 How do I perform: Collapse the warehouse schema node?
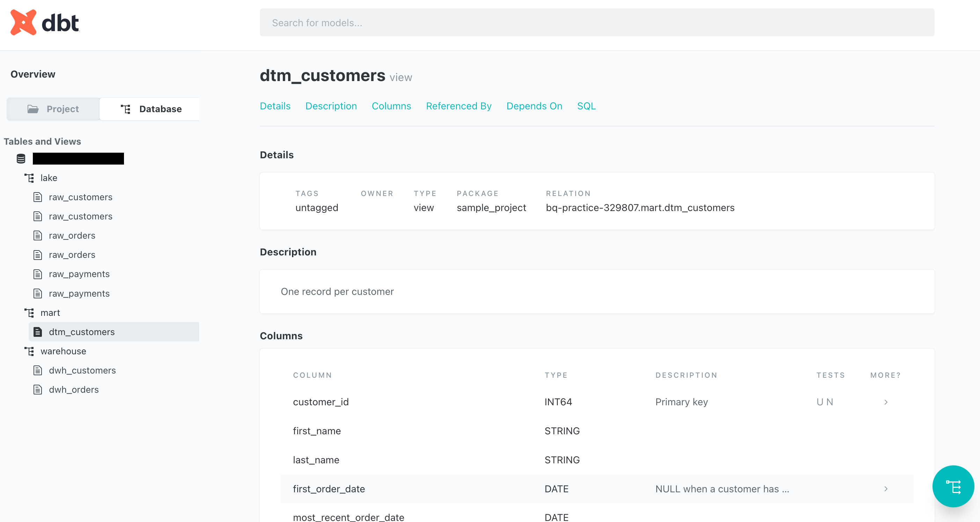pyautogui.click(x=63, y=351)
